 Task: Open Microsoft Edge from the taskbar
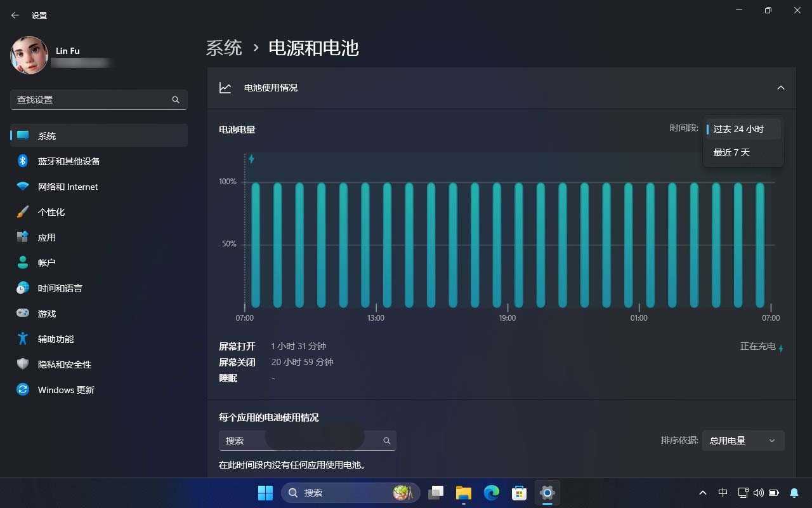coord(491,492)
